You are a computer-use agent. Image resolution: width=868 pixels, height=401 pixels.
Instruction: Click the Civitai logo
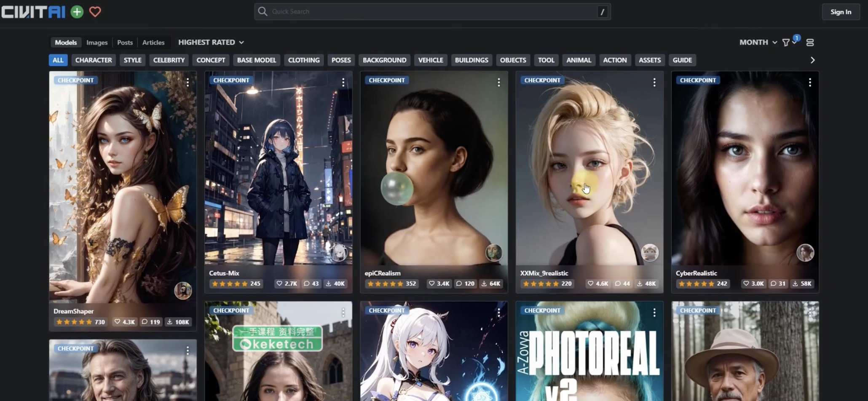pyautogui.click(x=33, y=12)
